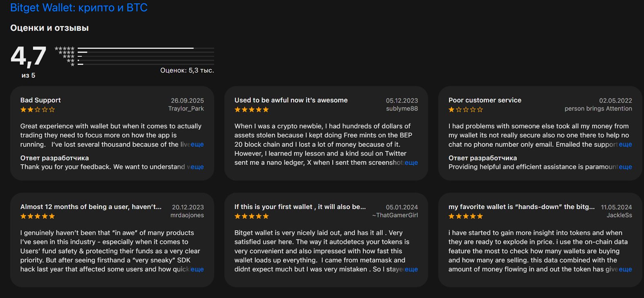644x298 pixels.
Task: Show more of the sublyme88 review
Action: [411, 162]
